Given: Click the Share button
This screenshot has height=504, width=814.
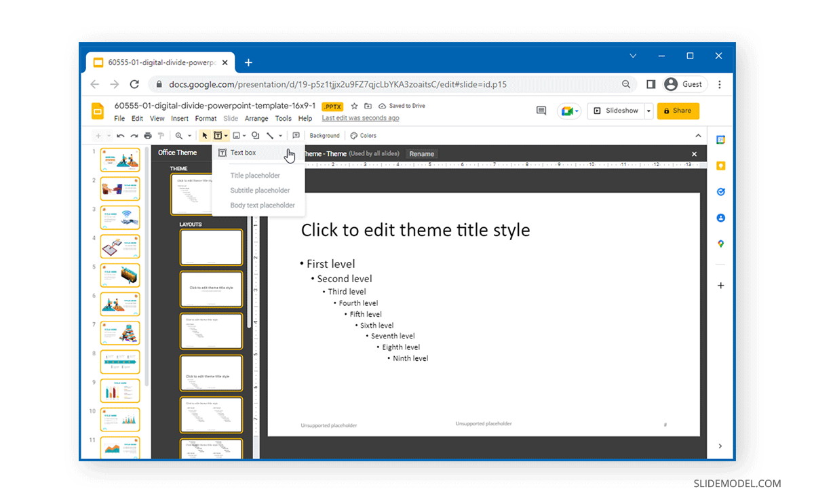Looking at the screenshot, I should pyautogui.click(x=678, y=111).
